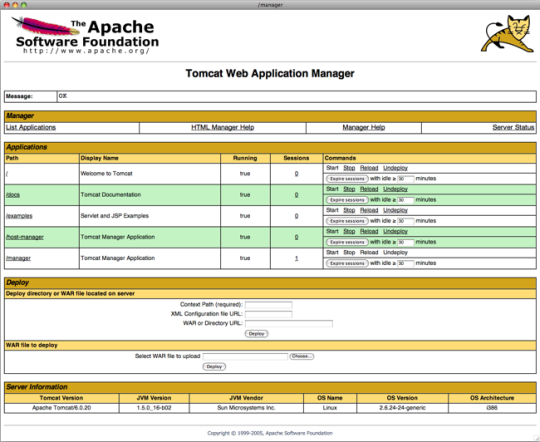The height and width of the screenshot is (442, 540).
Task: Reload the /examples application
Action: (x=369, y=210)
